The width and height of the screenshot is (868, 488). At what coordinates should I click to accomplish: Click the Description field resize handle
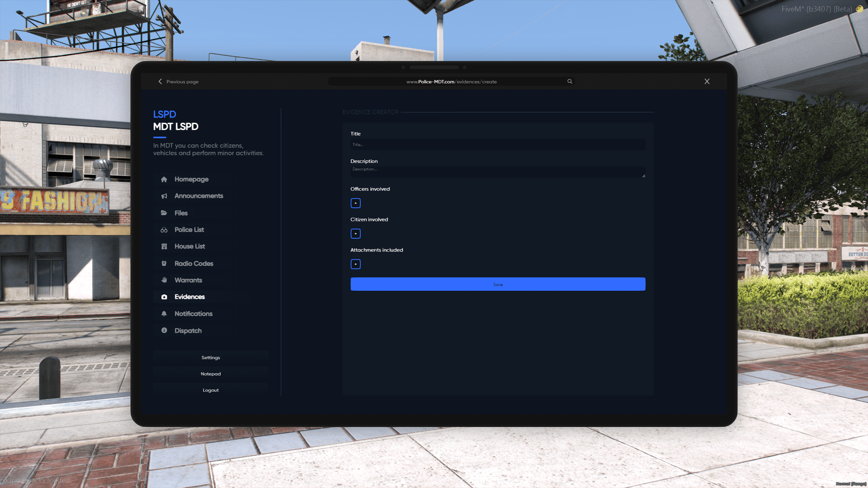click(644, 176)
